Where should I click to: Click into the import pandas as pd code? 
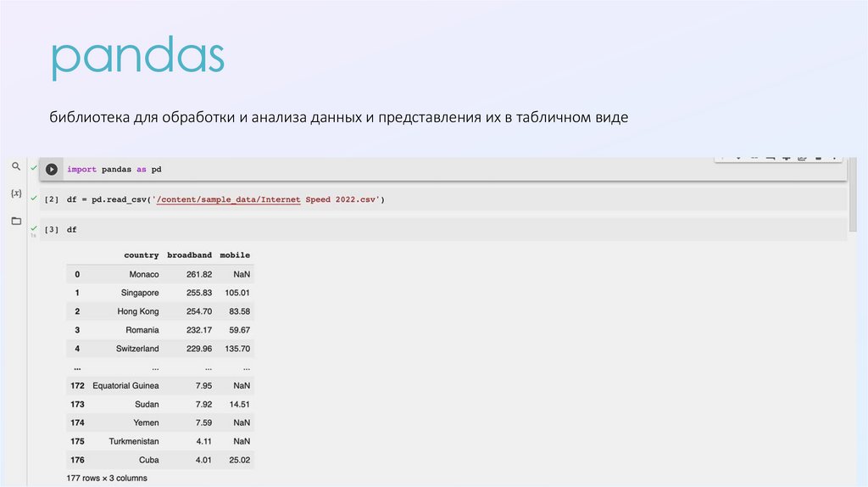click(x=114, y=170)
